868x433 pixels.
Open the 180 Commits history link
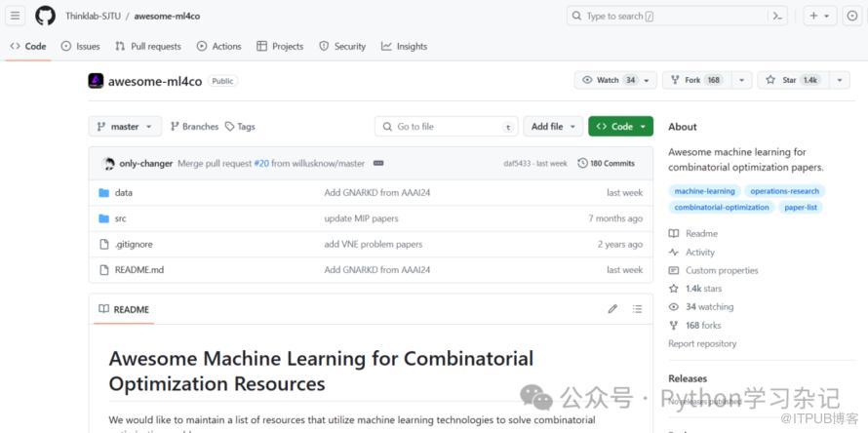pos(606,164)
